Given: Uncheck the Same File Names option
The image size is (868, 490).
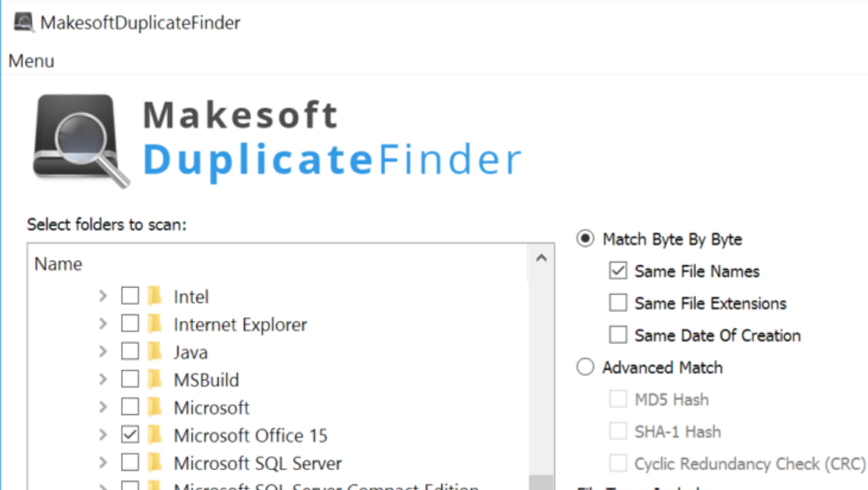Looking at the screenshot, I should click(618, 270).
